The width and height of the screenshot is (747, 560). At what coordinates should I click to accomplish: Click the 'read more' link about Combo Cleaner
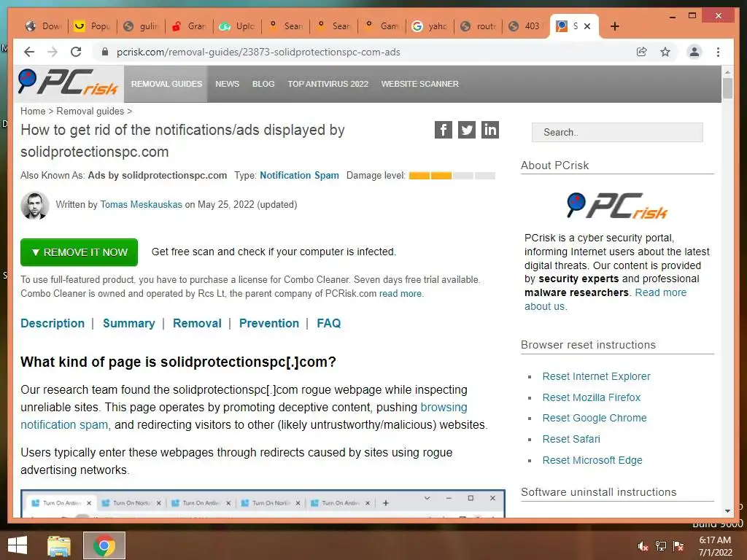coord(400,293)
